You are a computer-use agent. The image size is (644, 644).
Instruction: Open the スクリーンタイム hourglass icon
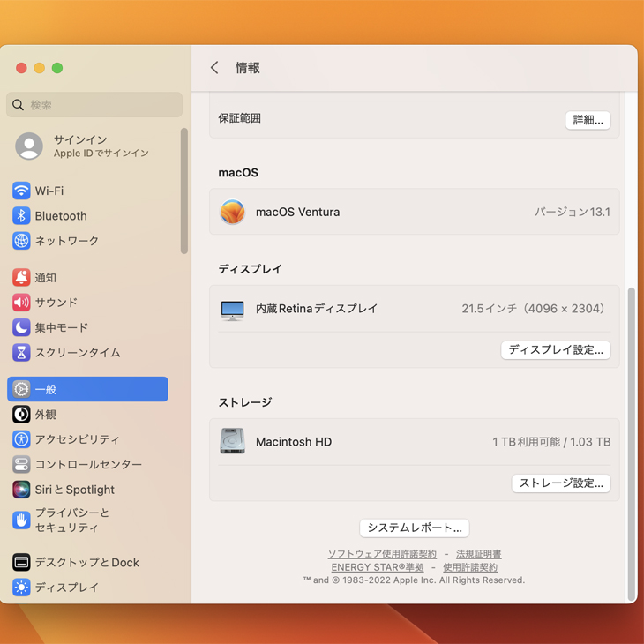(x=21, y=352)
